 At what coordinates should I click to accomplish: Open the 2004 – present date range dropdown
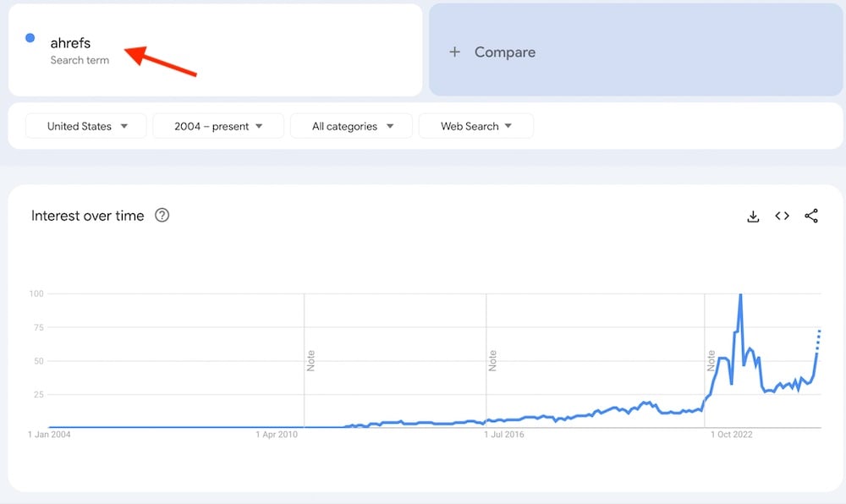coord(218,126)
